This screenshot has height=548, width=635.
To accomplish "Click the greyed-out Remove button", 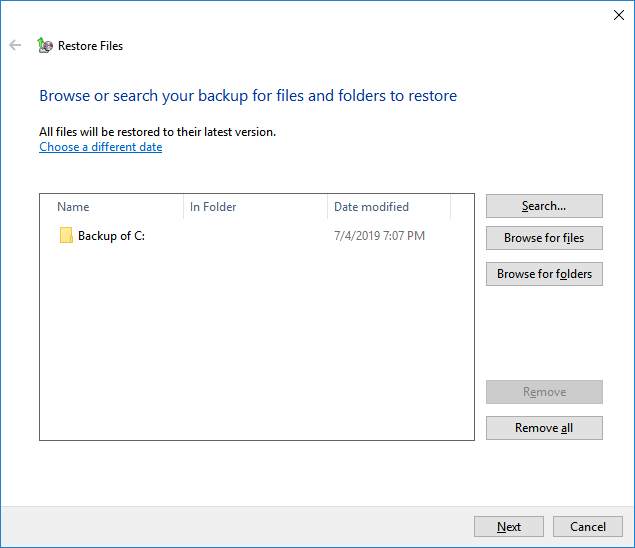I will point(544,392).
